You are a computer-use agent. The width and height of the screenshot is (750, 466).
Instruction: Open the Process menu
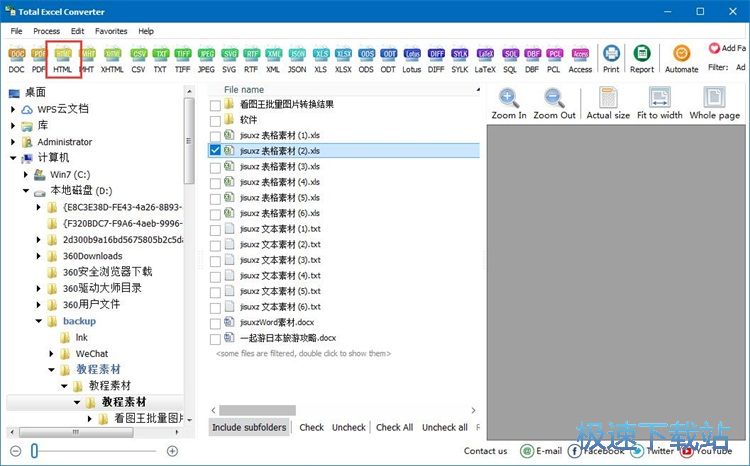click(x=46, y=31)
